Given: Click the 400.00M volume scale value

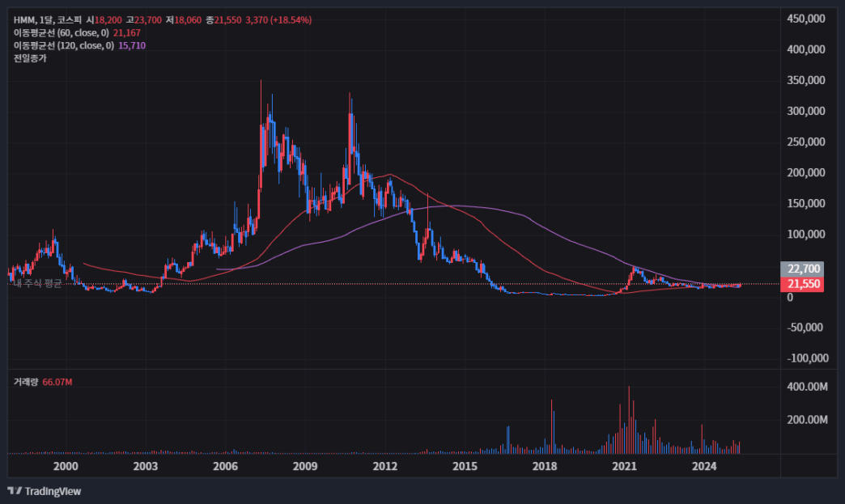Looking at the screenshot, I should pyautogui.click(x=807, y=387).
